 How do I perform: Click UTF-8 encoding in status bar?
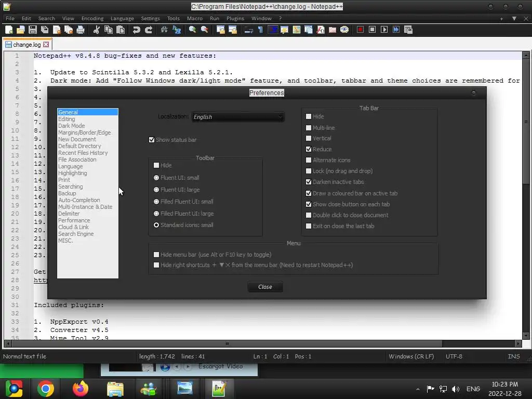coord(454,356)
